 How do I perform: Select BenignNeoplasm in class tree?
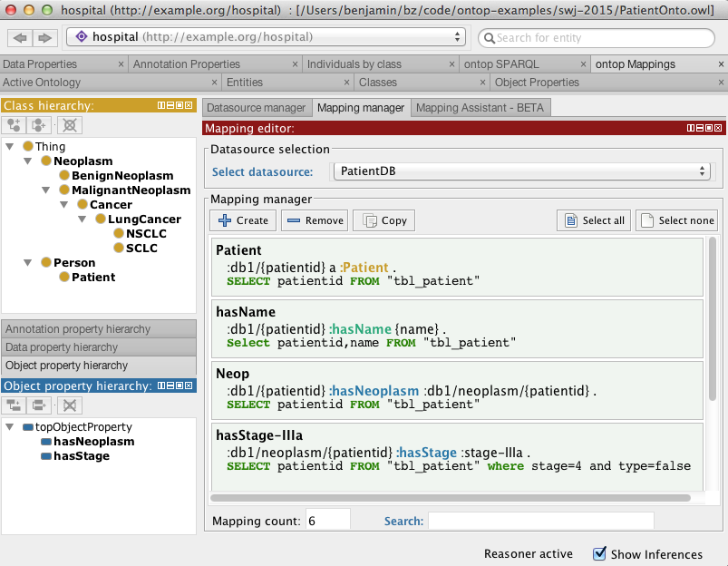click(x=122, y=175)
